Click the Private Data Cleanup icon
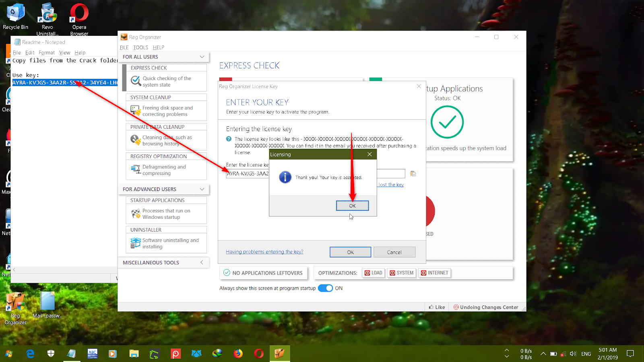Screen dimensions: 644x362 coord(136,140)
